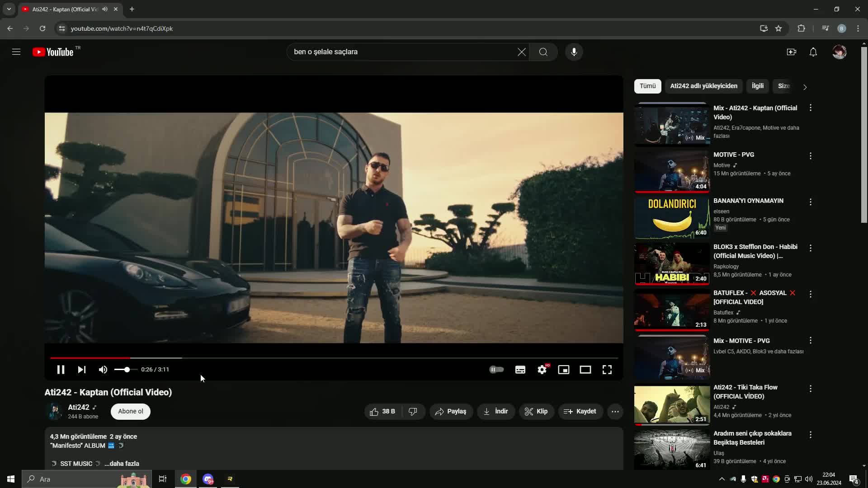This screenshot has height=488, width=868.
Task: Pause the playing video
Action: click(61, 370)
